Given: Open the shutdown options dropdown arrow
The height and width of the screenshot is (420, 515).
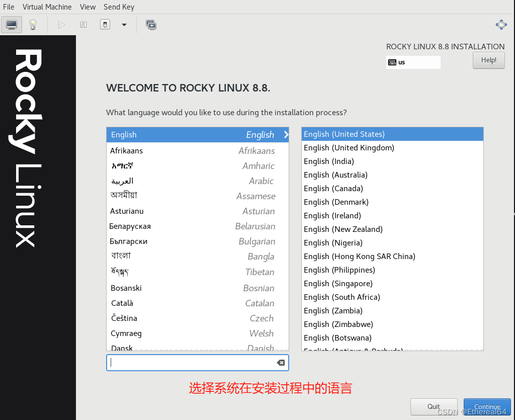Looking at the screenshot, I should 124,25.
